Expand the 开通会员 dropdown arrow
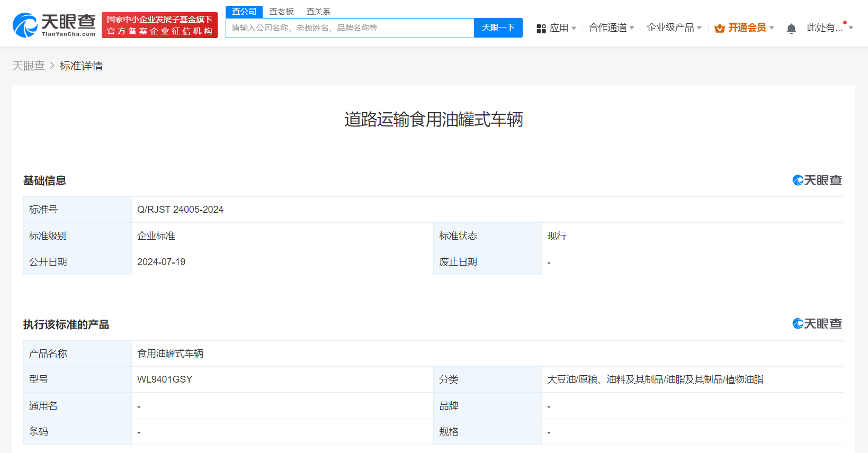Viewport: 868px width, 453px height. (772, 28)
